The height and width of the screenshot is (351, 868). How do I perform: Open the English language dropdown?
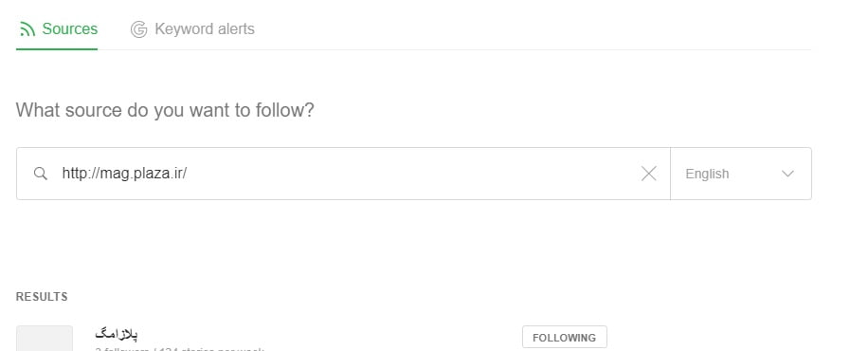coord(741,174)
